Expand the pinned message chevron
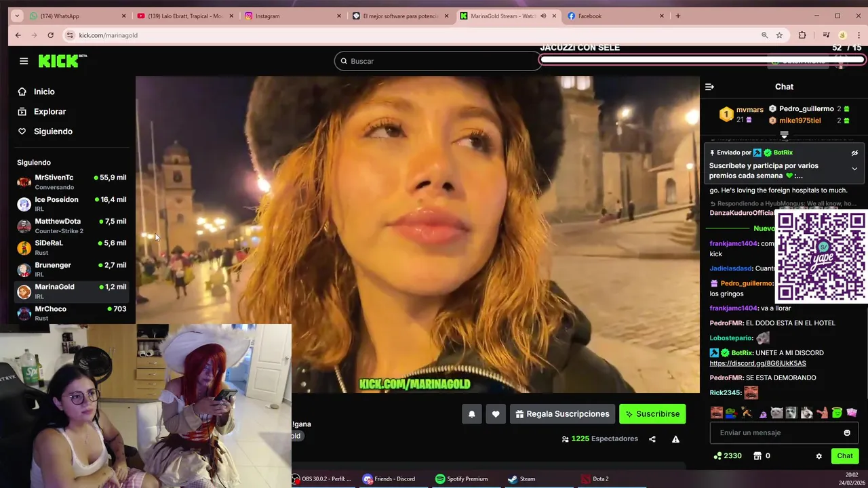This screenshot has height=488, width=868. pos(854,169)
